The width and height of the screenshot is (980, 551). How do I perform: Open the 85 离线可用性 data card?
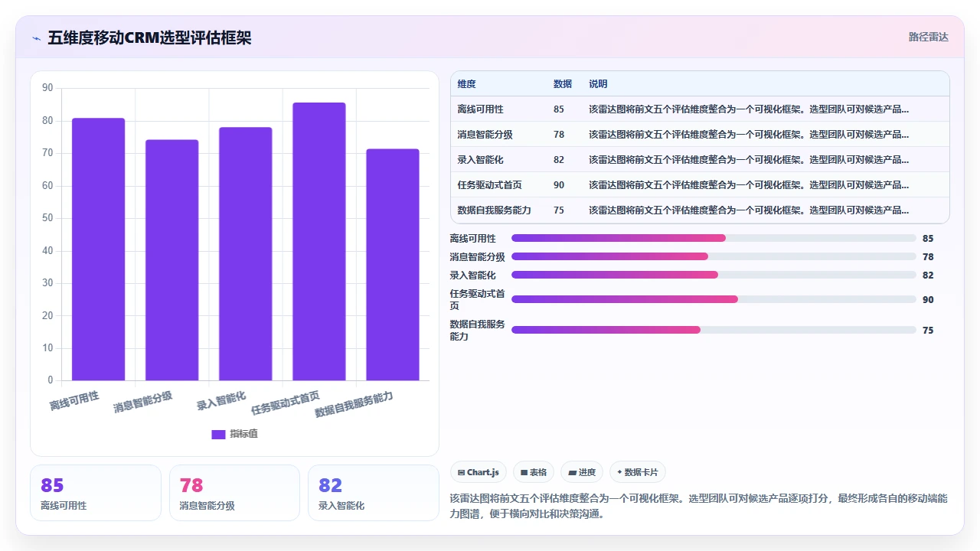[96, 493]
